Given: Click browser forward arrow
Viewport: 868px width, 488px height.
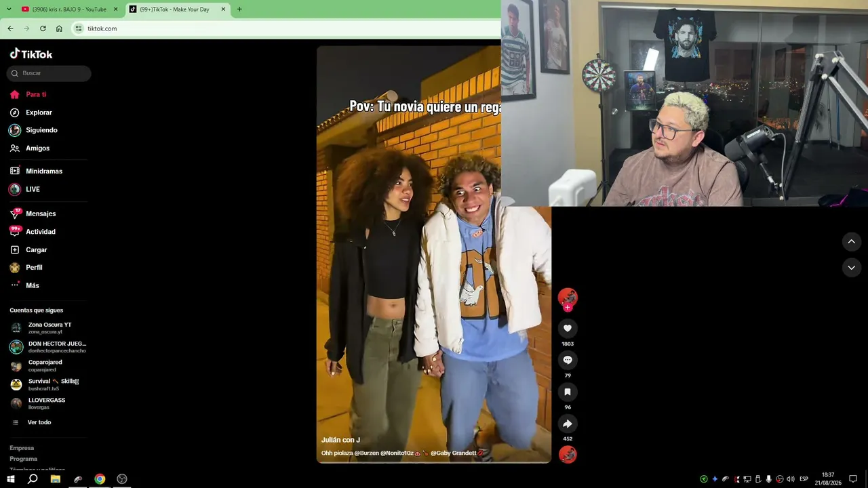Looking at the screenshot, I should [x=26, y=28].
